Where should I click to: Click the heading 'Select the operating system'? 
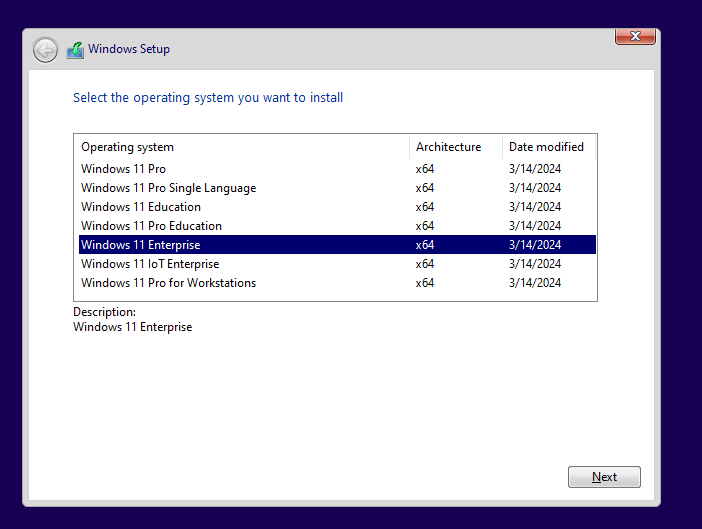tap(208, 98)
